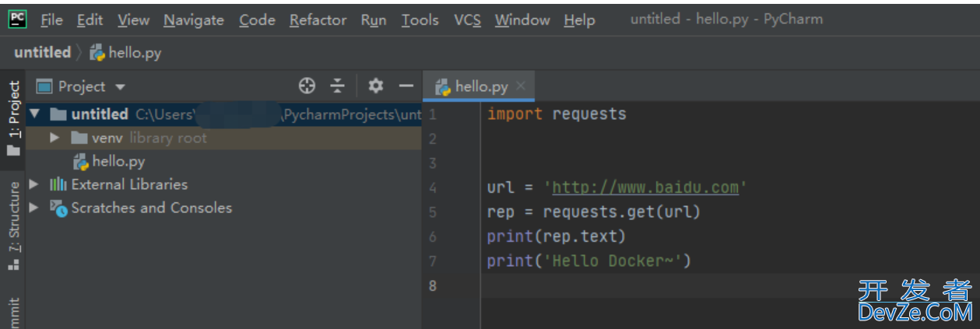
Task: Toggle the 7: Structure side tool window
Action: 13,226
